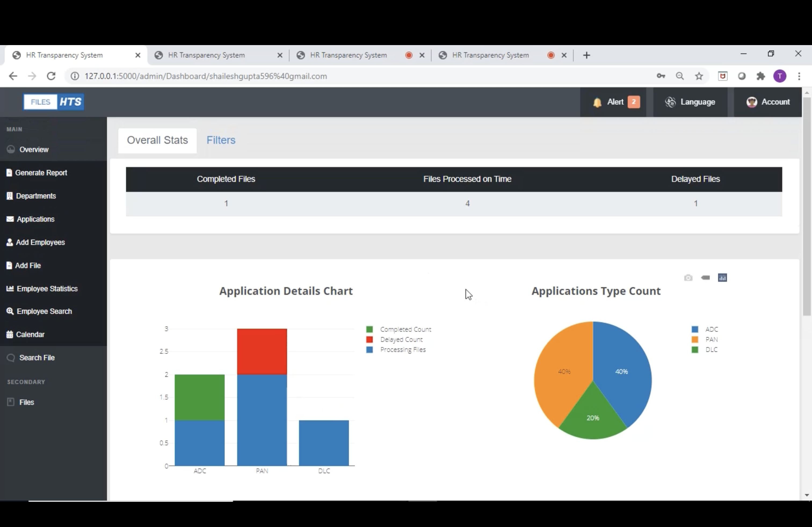Screen dimensions: 812x527
Task: Click the page vertical scrollbar
Action: (807, 207)
